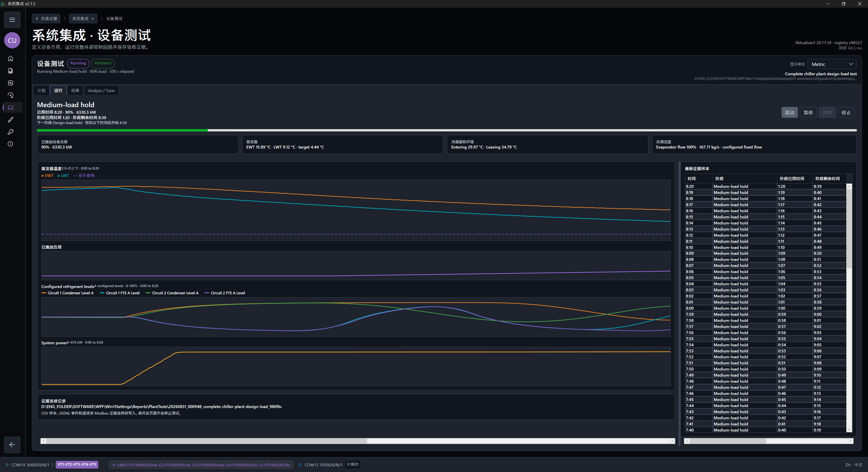
Task: Click the ZH - 中文 language indicator
Action: [x=854, y=465]
